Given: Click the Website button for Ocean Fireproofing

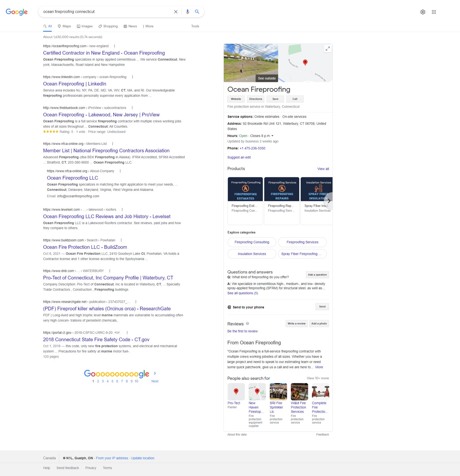Looking at the screenshot, I should [236, 99].
